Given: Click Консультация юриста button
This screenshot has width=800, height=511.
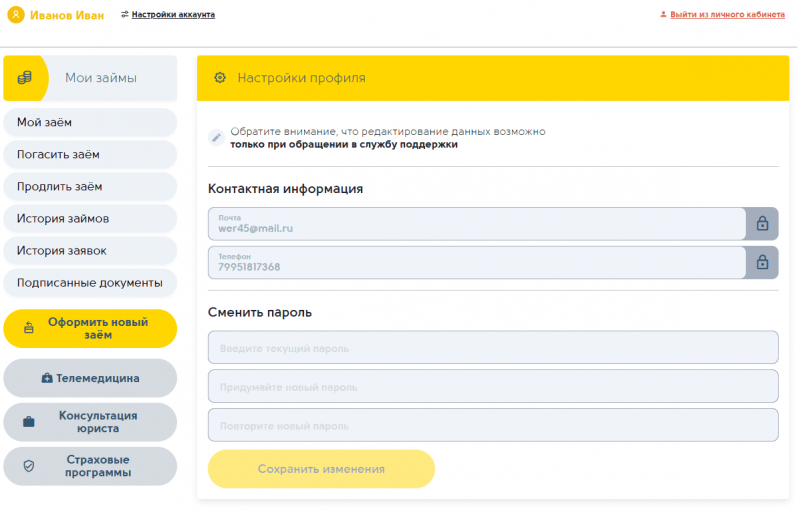Looking at the screenshot, I should [x=90, y=422].
